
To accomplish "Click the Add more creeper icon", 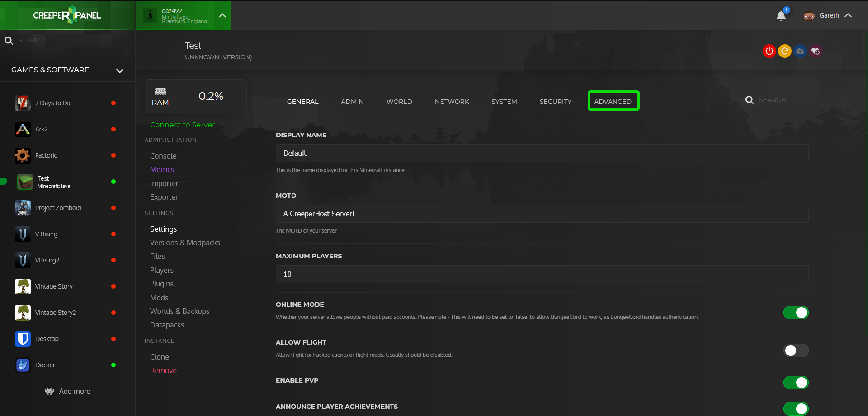I will 49,391.
